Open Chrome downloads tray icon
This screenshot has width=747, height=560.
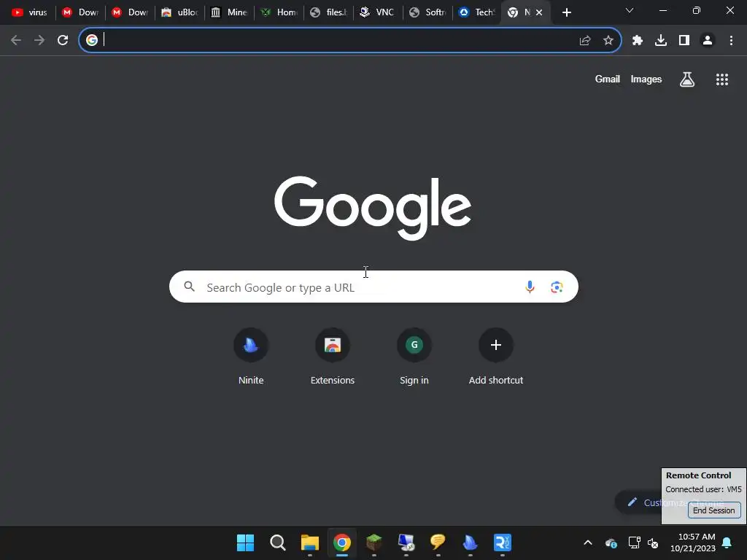[x=661, y=41]
